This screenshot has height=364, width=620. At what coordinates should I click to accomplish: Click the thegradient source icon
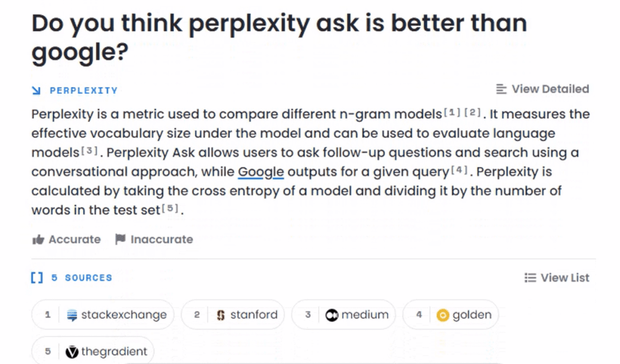[72, 351]
